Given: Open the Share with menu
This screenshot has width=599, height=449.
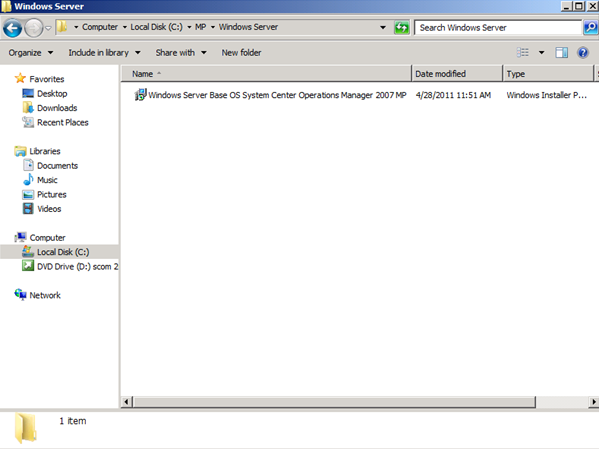Looking at the screenshot, I should point(181,53).
